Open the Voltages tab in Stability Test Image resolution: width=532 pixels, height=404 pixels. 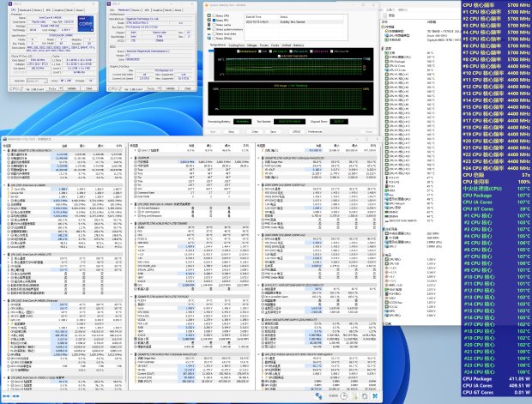[x=251, y=45]
